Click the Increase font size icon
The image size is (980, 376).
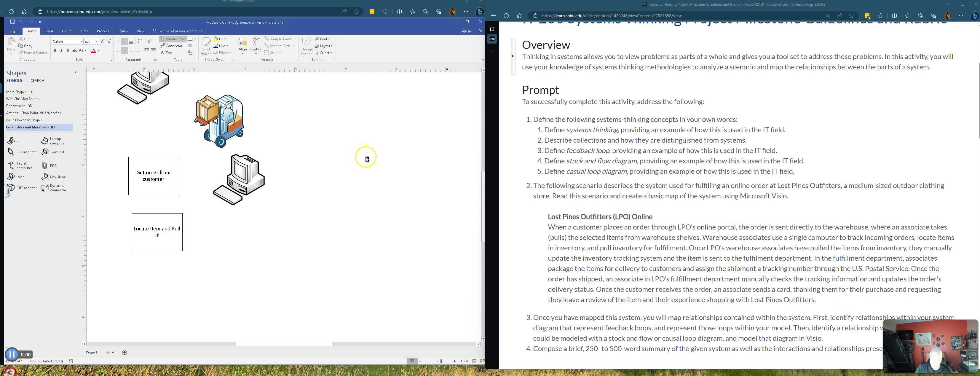(102, 41)
